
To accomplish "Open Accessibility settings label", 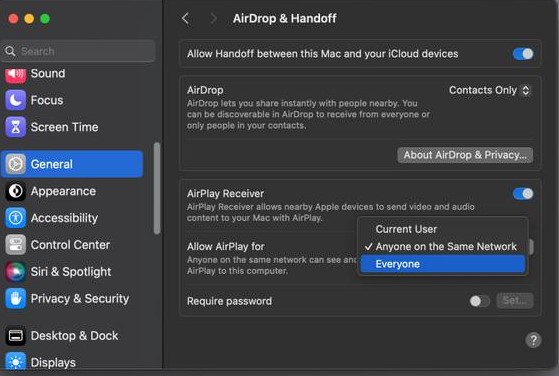I will (x=64, y=218).
